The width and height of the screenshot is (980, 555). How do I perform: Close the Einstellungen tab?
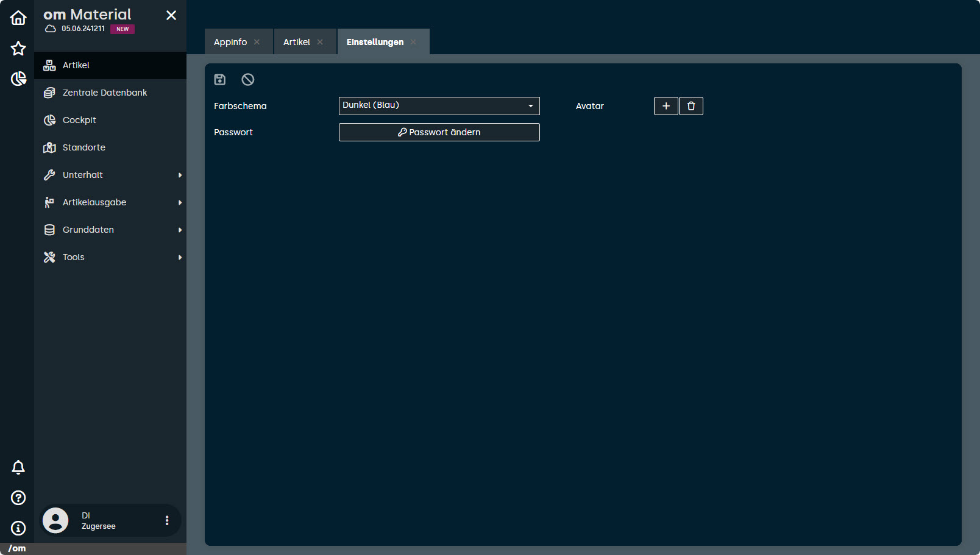coord(413,42)
